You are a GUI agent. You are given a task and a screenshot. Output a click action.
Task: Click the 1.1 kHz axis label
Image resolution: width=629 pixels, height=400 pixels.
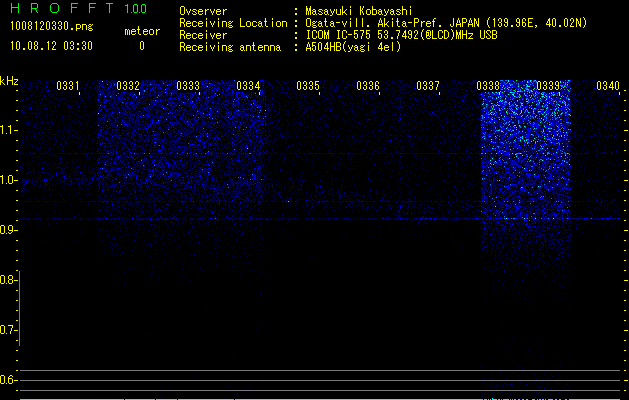pyautogui.click(x=9, y=130)
